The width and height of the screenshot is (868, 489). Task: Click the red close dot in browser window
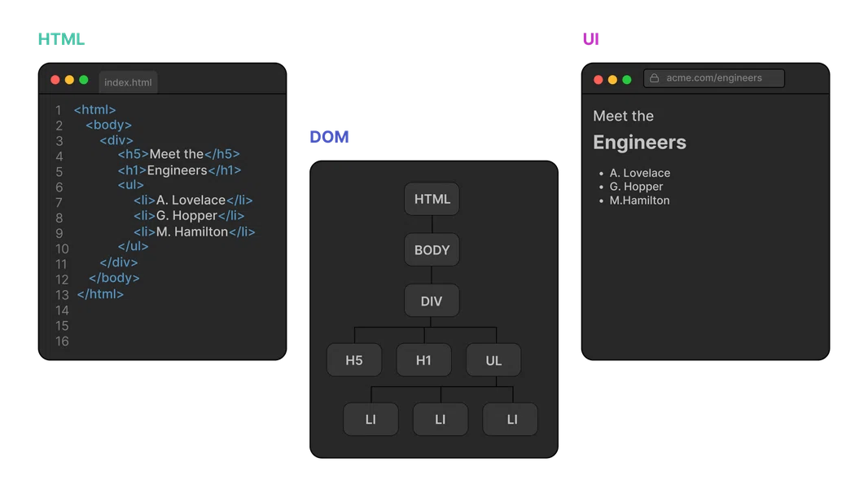click(x=598, y=80)
